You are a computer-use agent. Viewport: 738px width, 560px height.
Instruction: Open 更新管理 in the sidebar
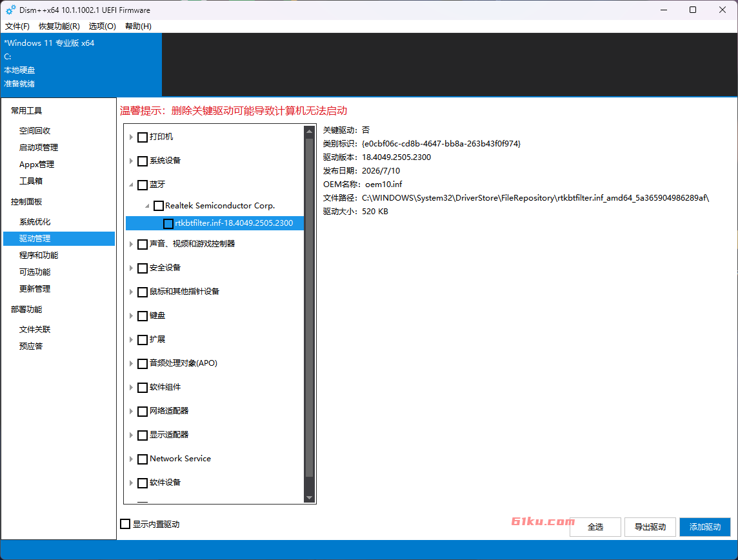[35, 289]
